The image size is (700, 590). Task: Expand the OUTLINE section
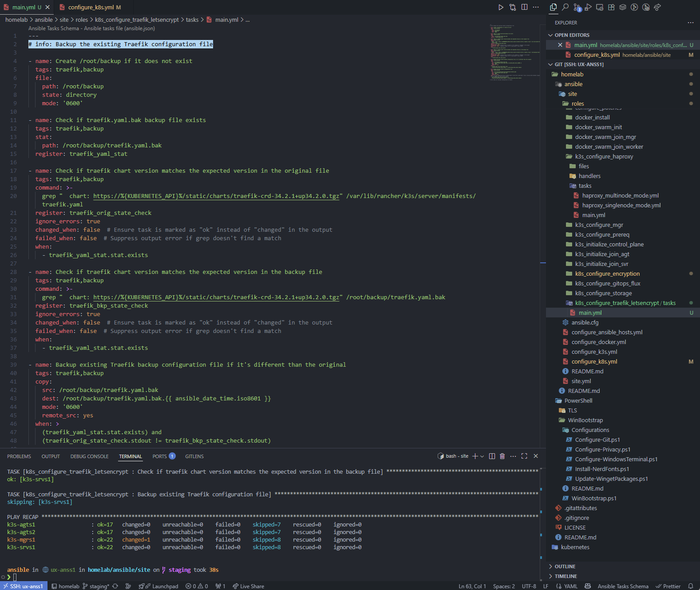pyautogui.click(x=565, y=566)
